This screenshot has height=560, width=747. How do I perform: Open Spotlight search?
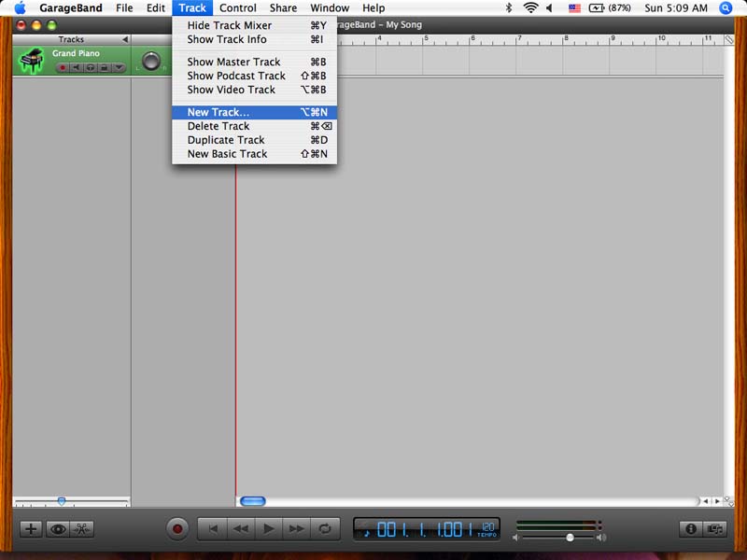tap(726, 8)
